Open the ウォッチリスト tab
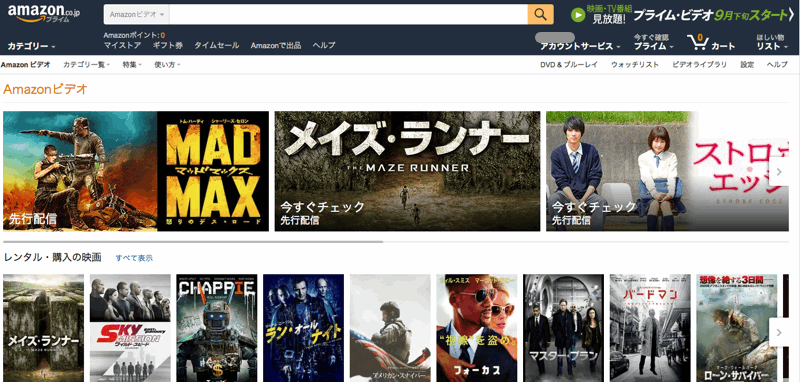 pos(635,65)
